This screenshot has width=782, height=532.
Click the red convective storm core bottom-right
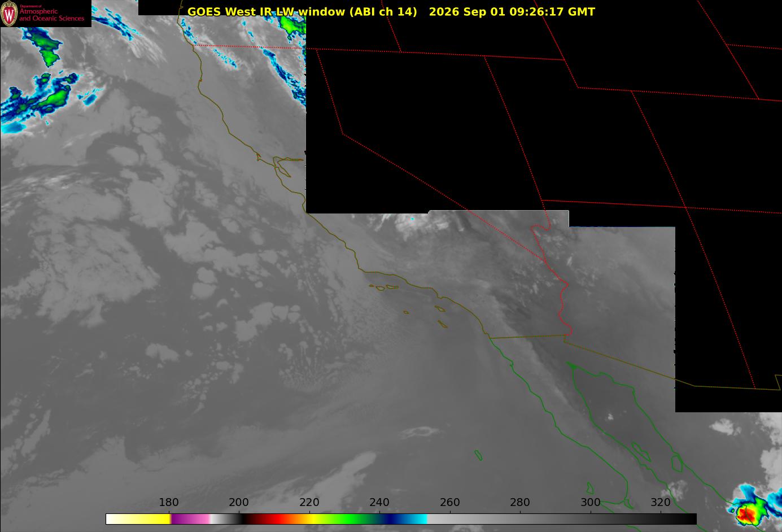[745, 513]
